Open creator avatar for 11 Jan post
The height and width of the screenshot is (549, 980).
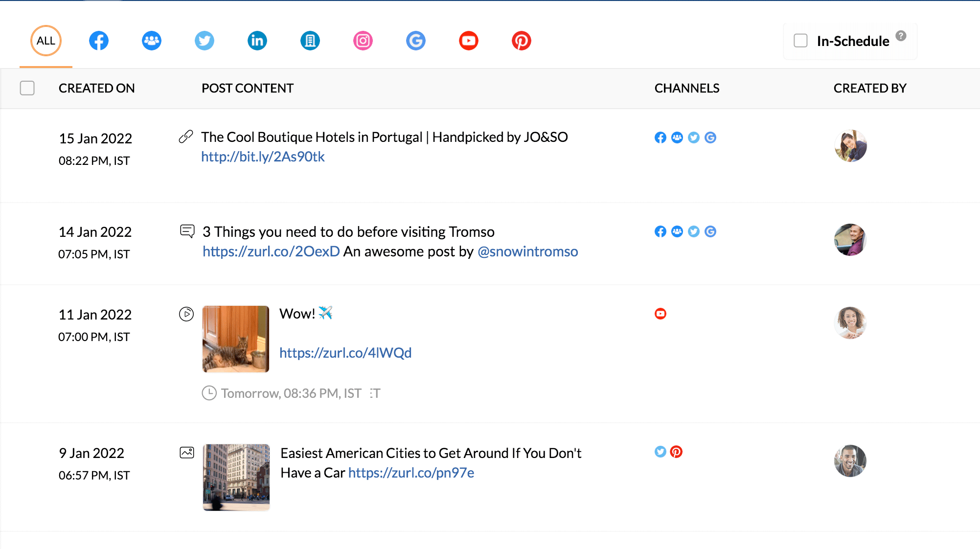coord(850,323)
